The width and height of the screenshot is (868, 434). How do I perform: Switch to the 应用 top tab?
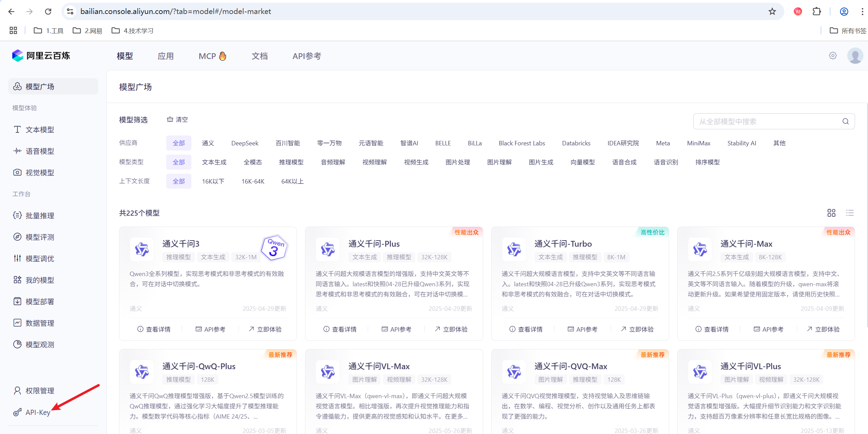(165, 56)
